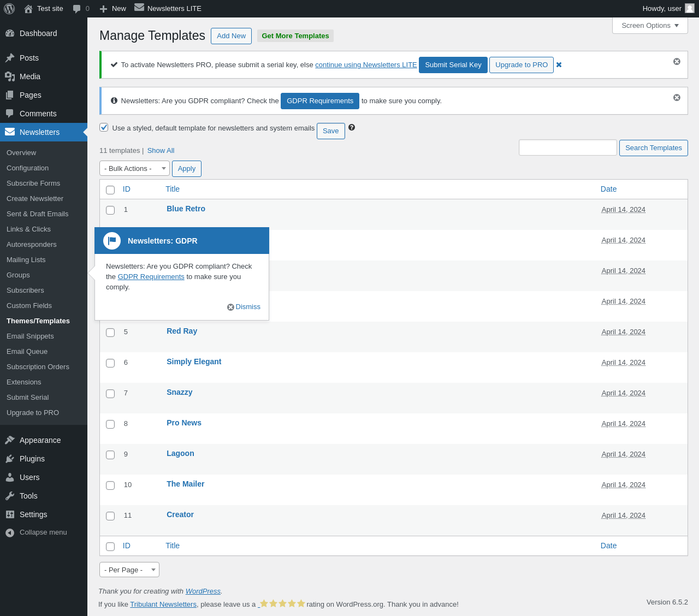Click the user avatar icon
This screenshot has width=699, height=616.
click(690, 8)
